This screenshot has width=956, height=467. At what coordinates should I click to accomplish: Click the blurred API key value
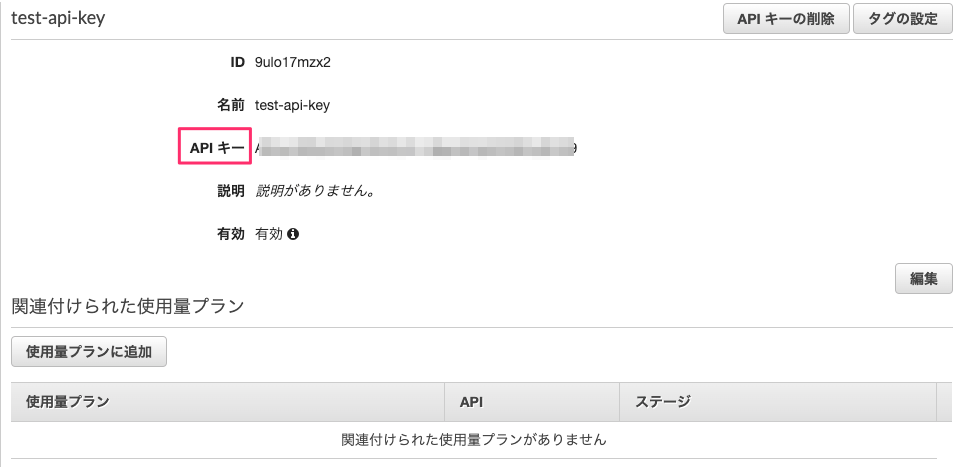pos(416,148)
